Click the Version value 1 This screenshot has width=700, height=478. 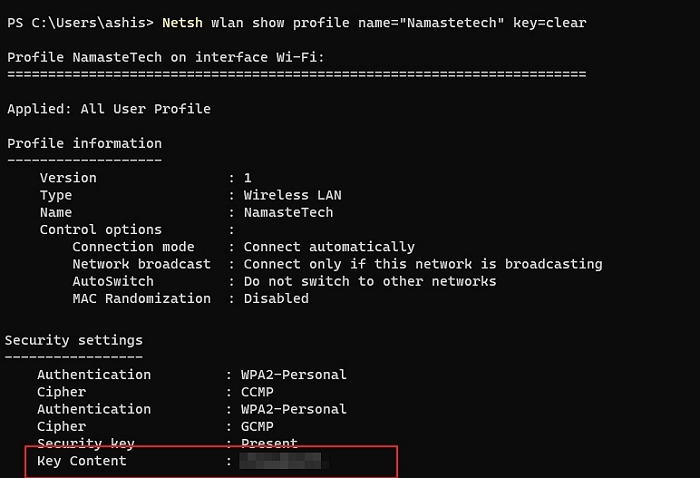click(248, 178)
